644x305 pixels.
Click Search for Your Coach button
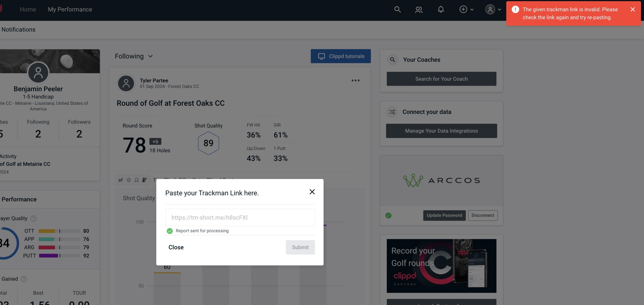441,78
